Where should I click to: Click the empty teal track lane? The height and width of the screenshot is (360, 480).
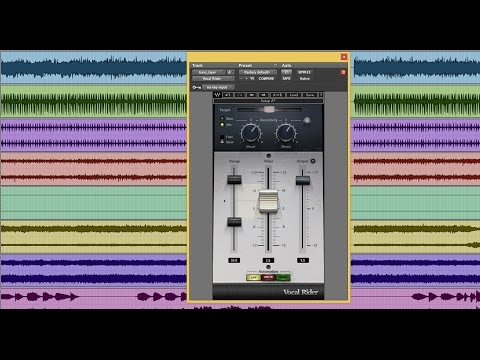[93, 203]
